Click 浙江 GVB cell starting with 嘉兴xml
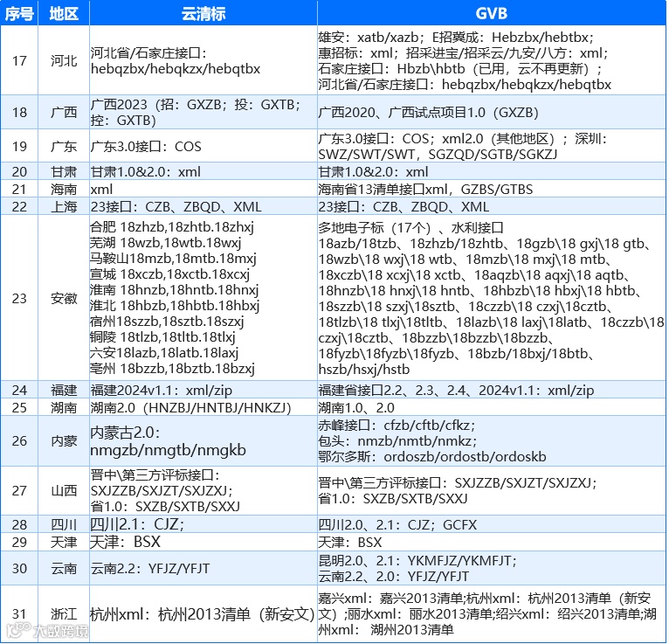The height and width of the screenshot is (644, 669). click(x=492, y=613)
